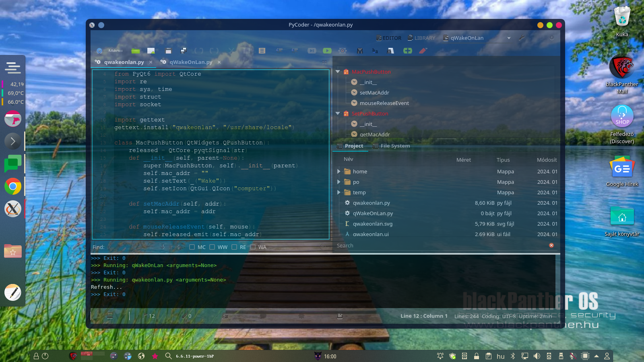Expand the home folder
The height and width of the screenshot is (362, 644).
[339, 171]
